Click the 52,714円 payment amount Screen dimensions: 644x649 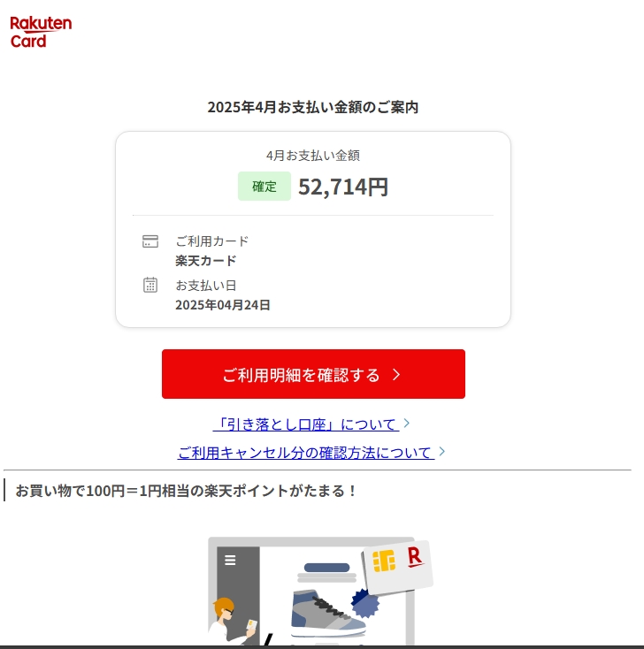click(x=343, y=187)
